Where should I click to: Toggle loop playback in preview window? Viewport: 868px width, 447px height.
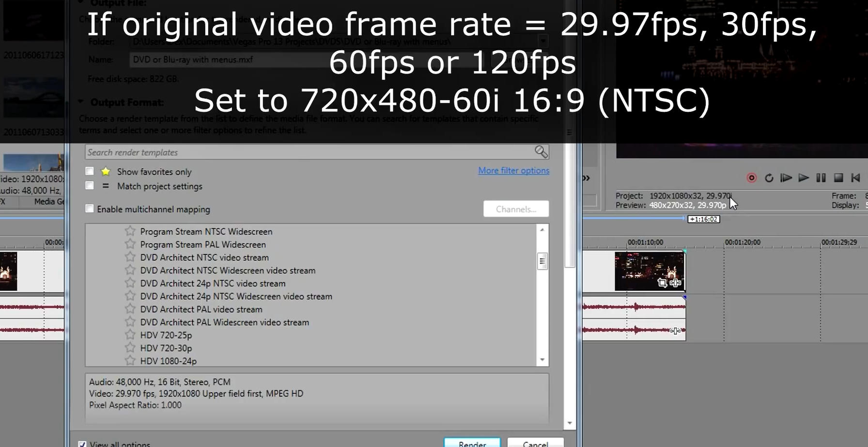769,178
